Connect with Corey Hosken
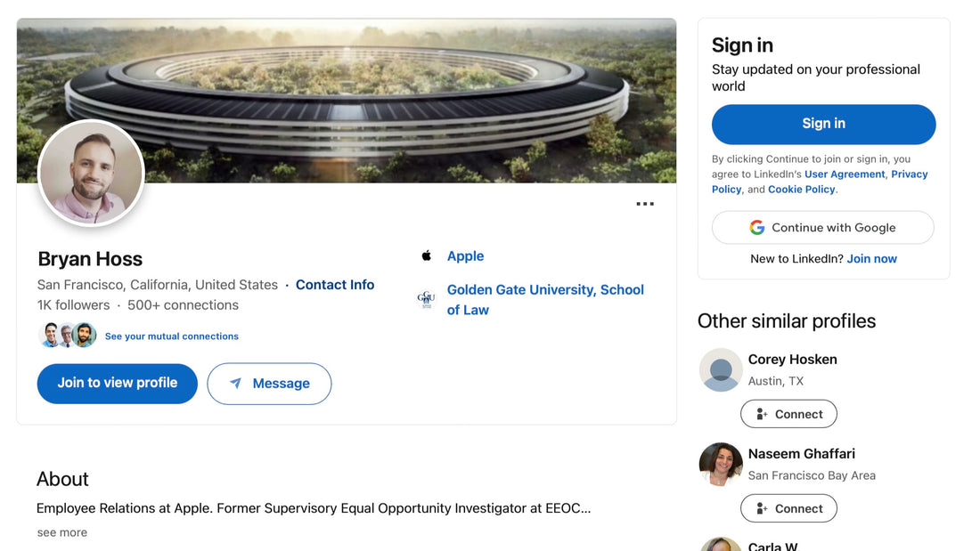The height and width of the screenshot is (551, 980). (788, 414)
